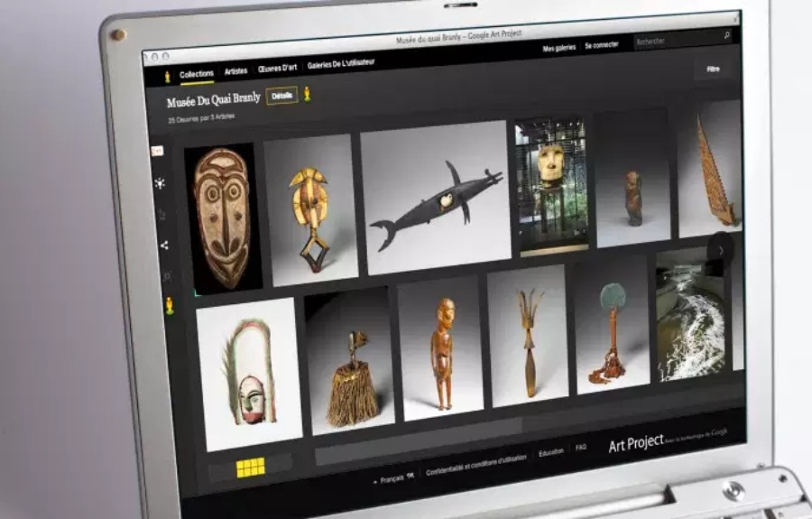Image resolution: width=812 pixels, height=519 pixels.
Task: Click in the Rechercher search field
Action: 675,40
